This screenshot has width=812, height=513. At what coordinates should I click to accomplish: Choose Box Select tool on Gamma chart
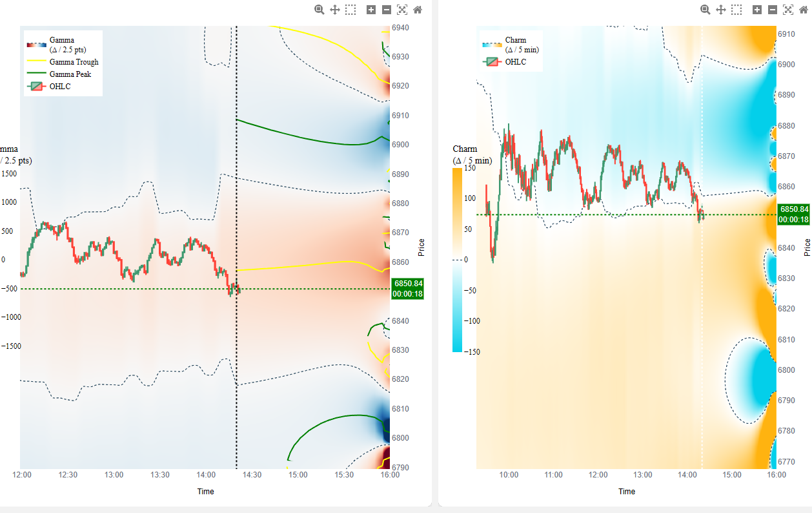click(x=350, y=10)
